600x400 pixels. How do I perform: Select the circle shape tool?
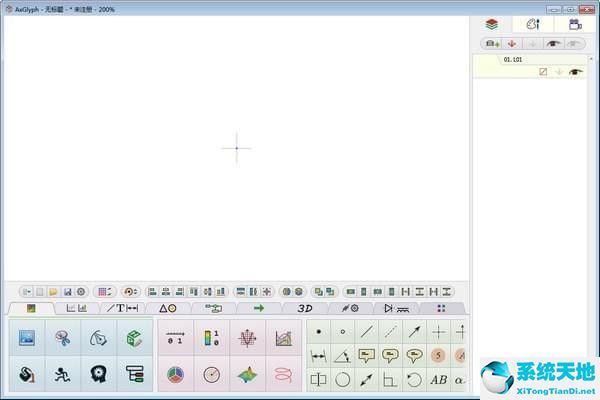click(x=343, y=379)
